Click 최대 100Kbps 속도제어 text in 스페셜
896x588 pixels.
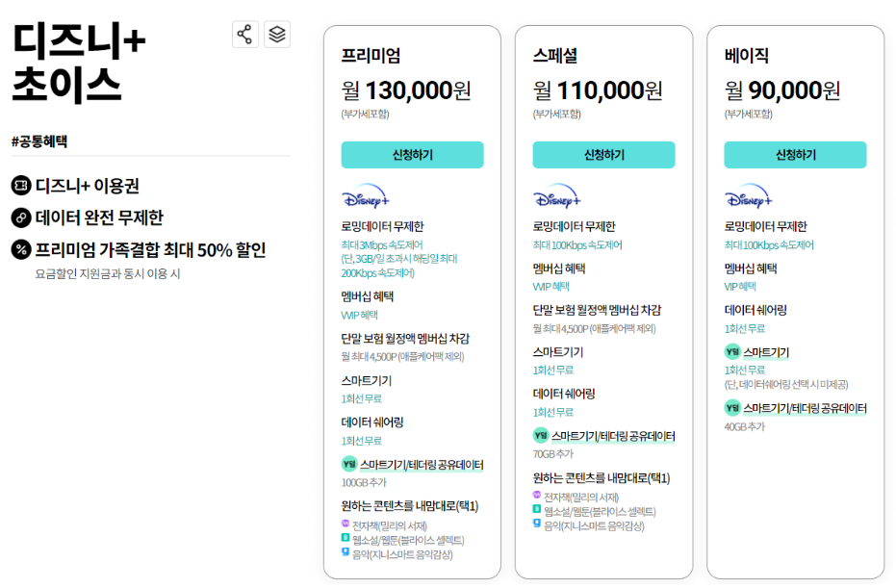pos(577,245)
